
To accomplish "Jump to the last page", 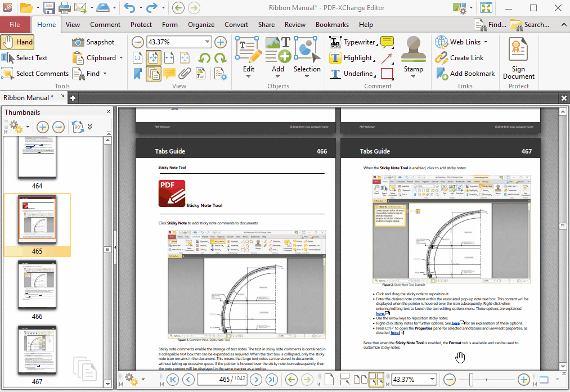I will coord(271,380).
